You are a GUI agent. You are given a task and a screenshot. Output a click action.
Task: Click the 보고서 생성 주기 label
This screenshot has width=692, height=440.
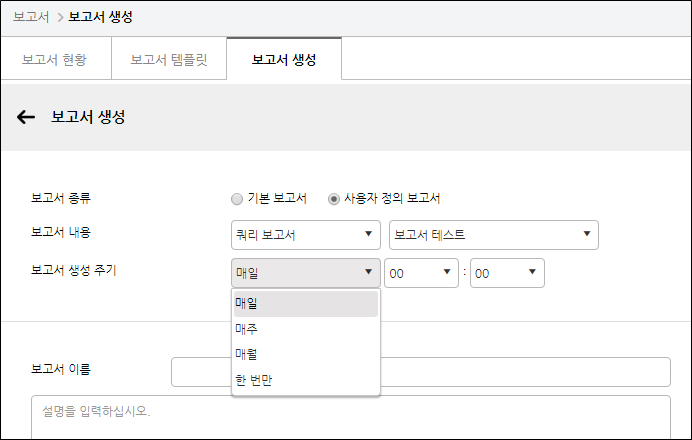coord(73,270)
